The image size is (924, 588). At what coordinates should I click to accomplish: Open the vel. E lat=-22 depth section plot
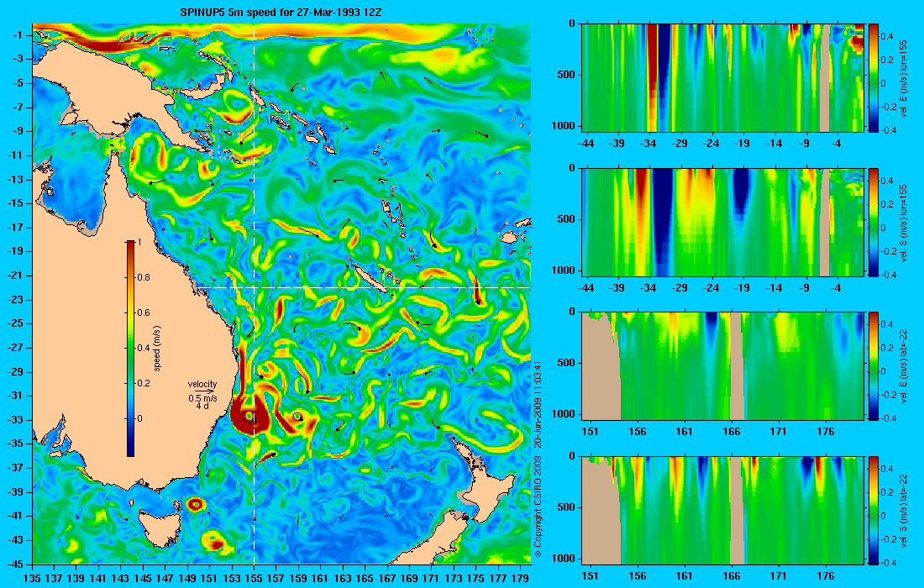pyautogui.click(x=723, y=366)
